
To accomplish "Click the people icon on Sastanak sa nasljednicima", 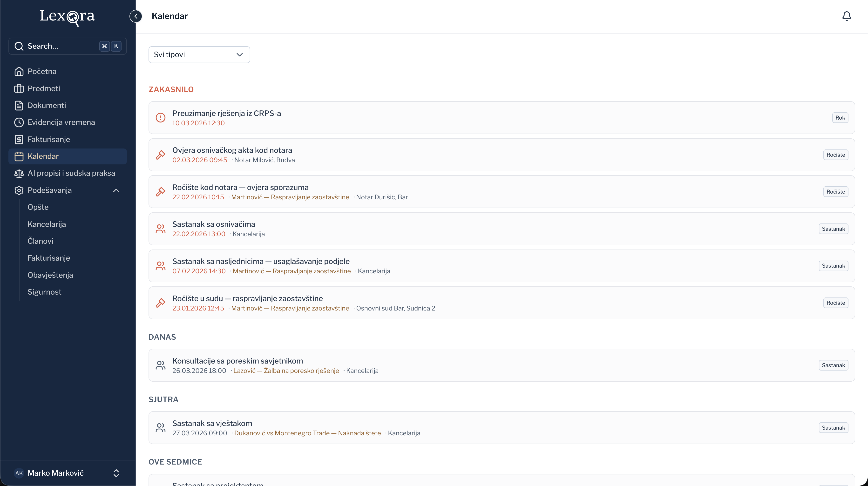I will 160,266.
